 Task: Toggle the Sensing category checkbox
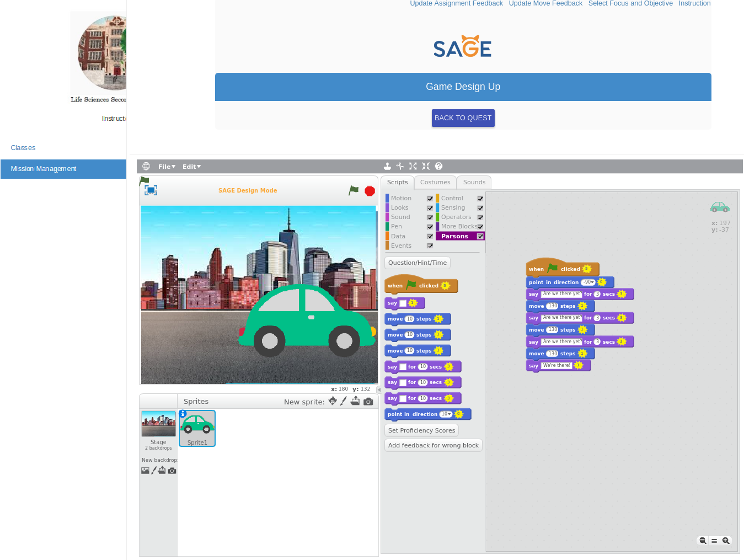480,207
